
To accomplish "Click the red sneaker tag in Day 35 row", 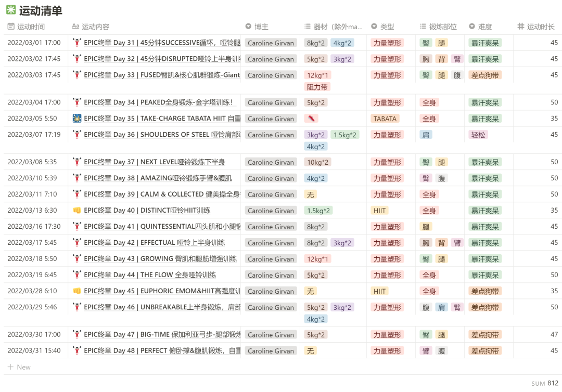I will tap(311, 119).
